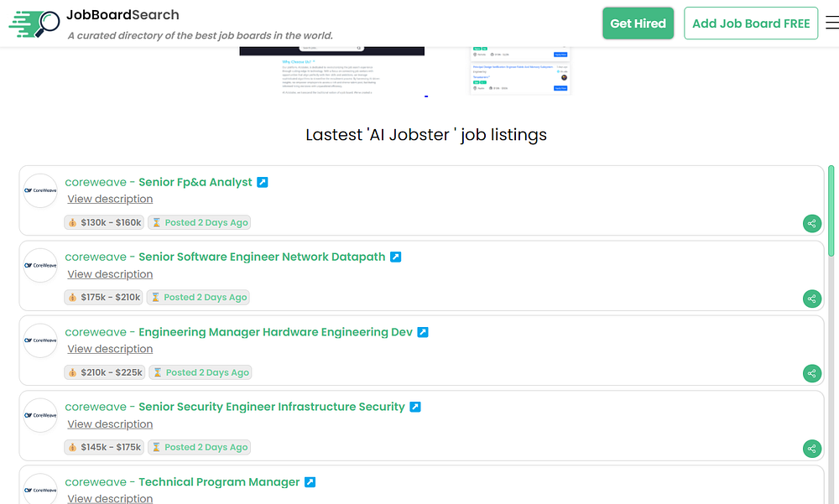Open external link icon for Engineering Manager Hardware job
Viewport: 839px width, 504px height.
coord(423,332)
